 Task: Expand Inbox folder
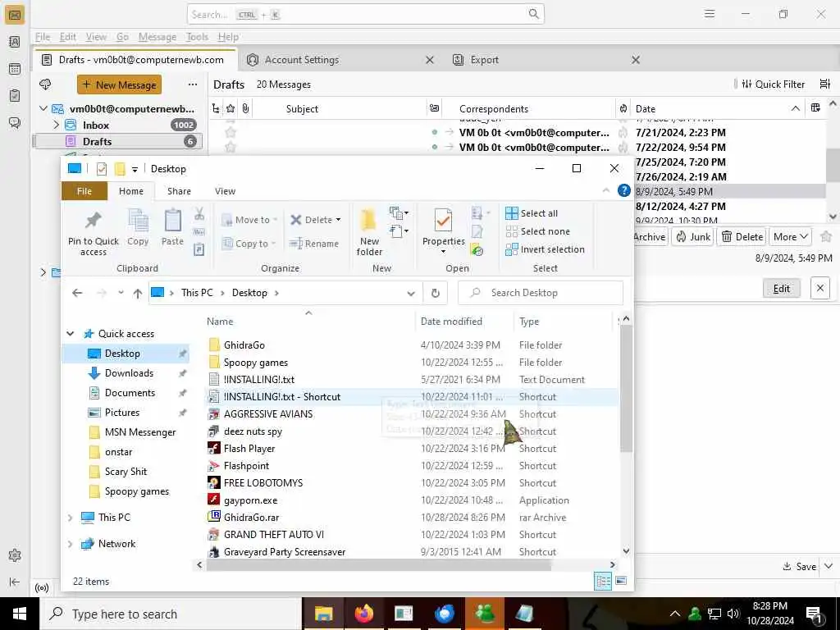pyautogui.click(x=57, y=125)
